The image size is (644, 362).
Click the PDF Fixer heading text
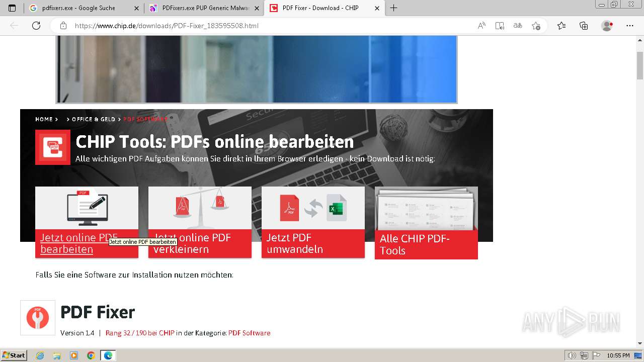[x=98, y=312]
